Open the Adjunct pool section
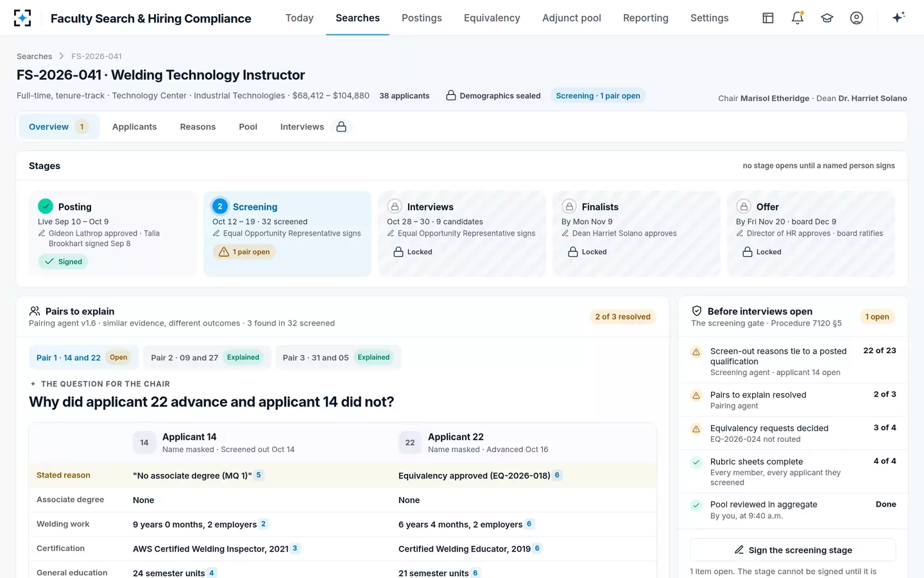 pyautogui.click(x=572, y=18)
